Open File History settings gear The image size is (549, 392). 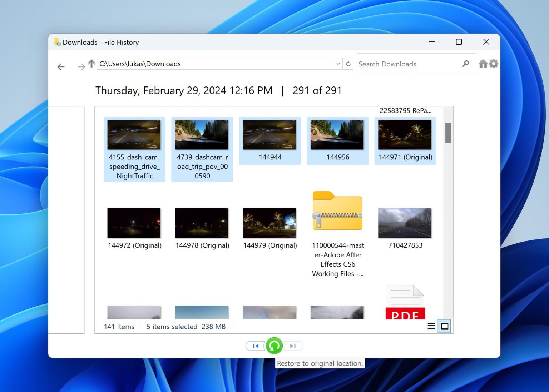[x=494, y=63]
